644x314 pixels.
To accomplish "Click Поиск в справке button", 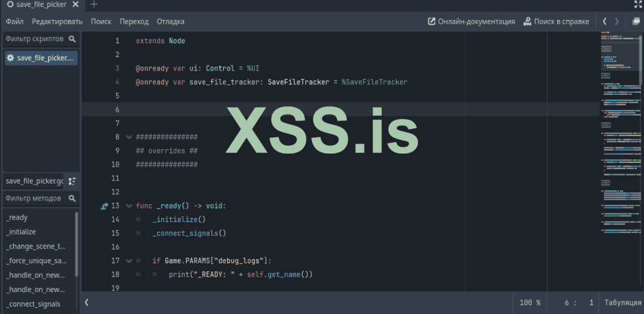I will click(556, 21).
